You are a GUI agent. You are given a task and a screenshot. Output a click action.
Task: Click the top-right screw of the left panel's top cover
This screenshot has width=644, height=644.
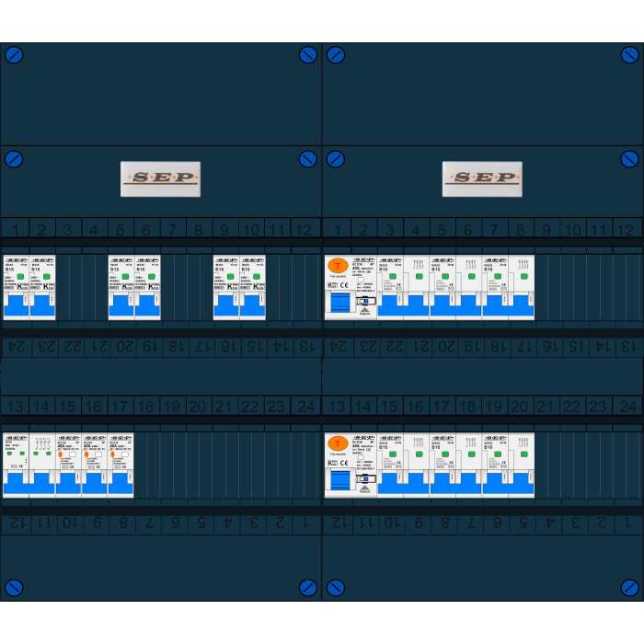308,54
